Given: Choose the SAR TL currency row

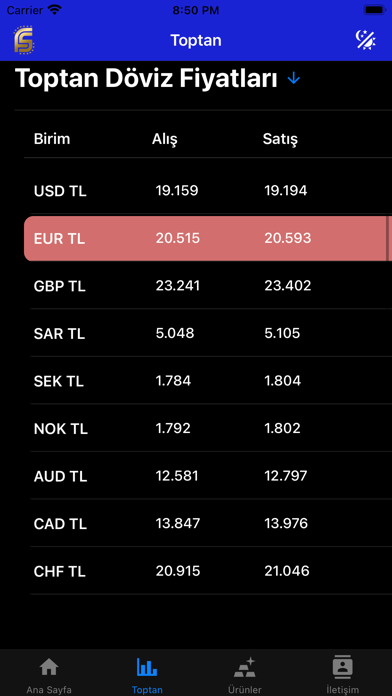Looking at the screenshot, I should (x=211, y=333).
